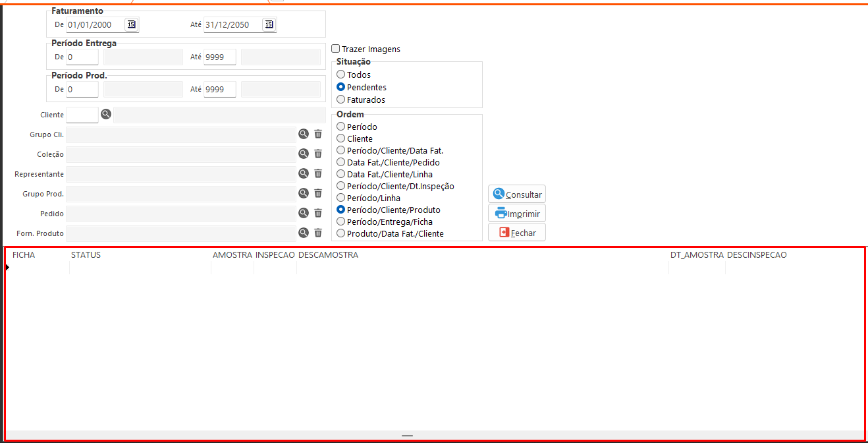Screen dimensions: 868x443
Task: Close the form with Fechar button
Action: [517, 233]
